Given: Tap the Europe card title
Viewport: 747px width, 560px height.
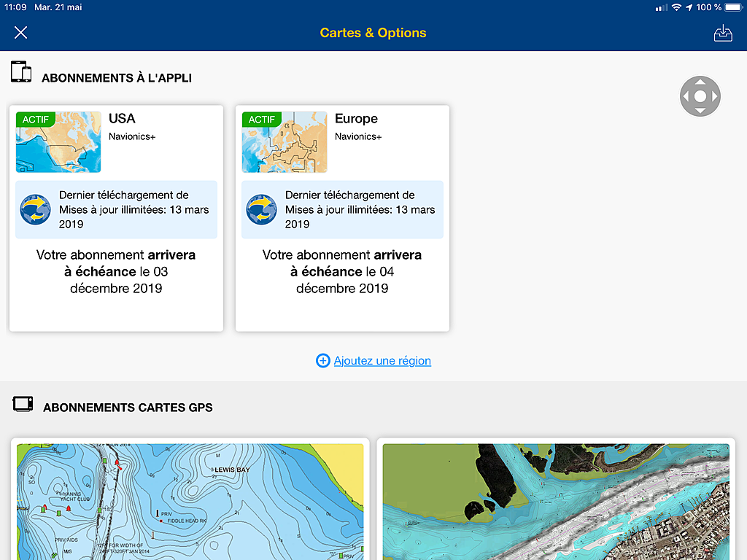Looking at the screenshot, I should pyautogui.click(x=356, y=119).
